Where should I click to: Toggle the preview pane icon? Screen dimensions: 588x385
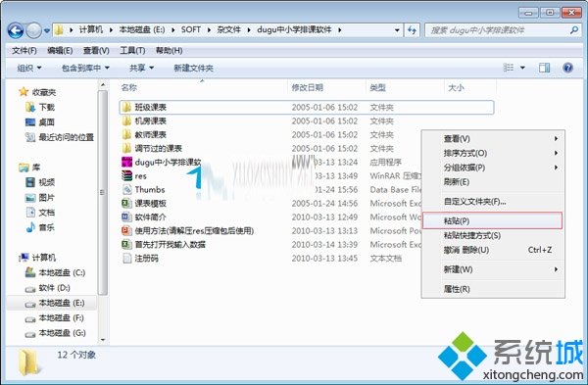544,68
